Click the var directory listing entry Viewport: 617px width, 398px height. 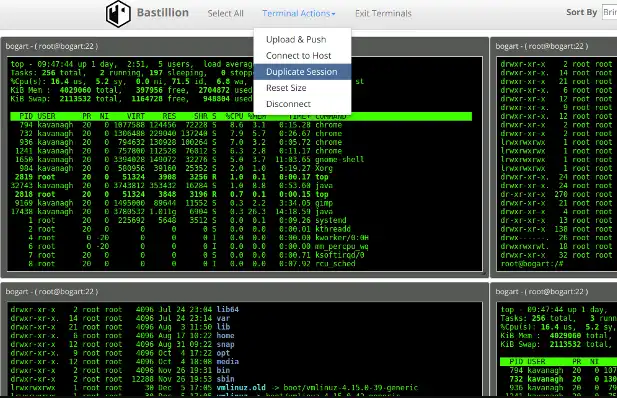point(120,318)
